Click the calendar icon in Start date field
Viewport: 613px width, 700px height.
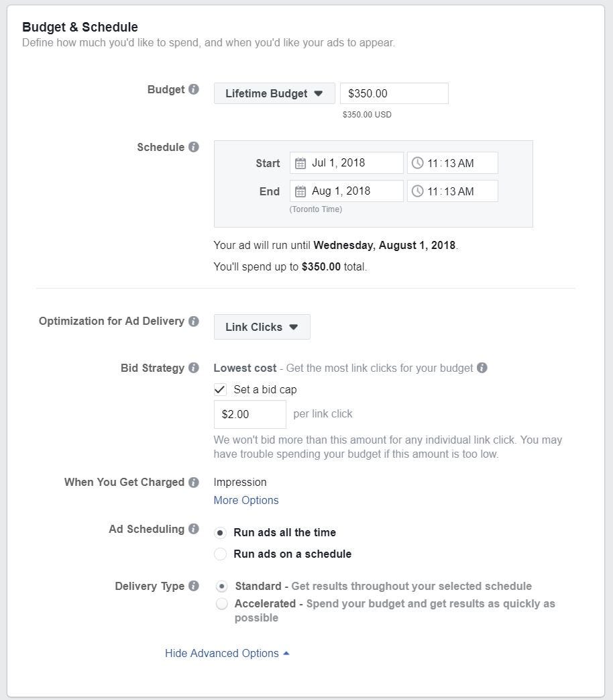300,163
